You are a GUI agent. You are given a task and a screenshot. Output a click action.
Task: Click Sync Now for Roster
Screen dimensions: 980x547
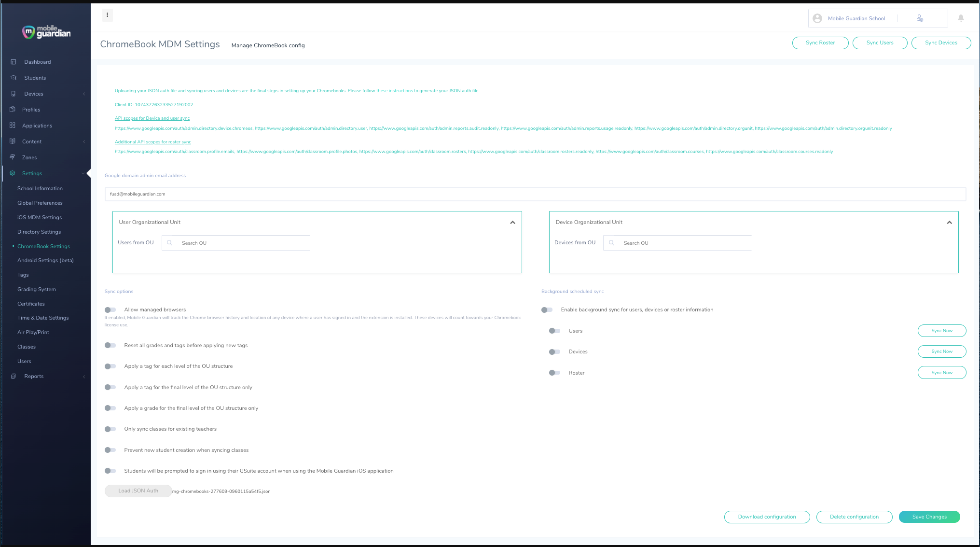(941, 373)
